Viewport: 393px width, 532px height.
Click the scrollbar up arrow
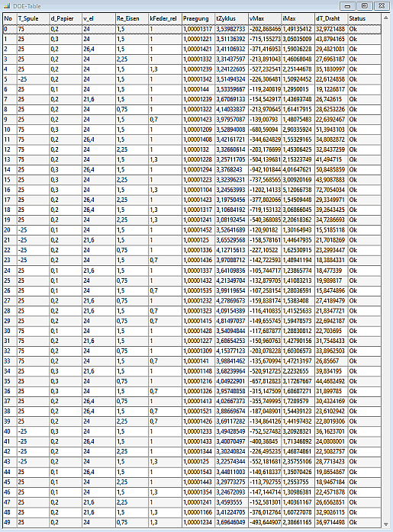pyautogui.click(x=386, y=18)
